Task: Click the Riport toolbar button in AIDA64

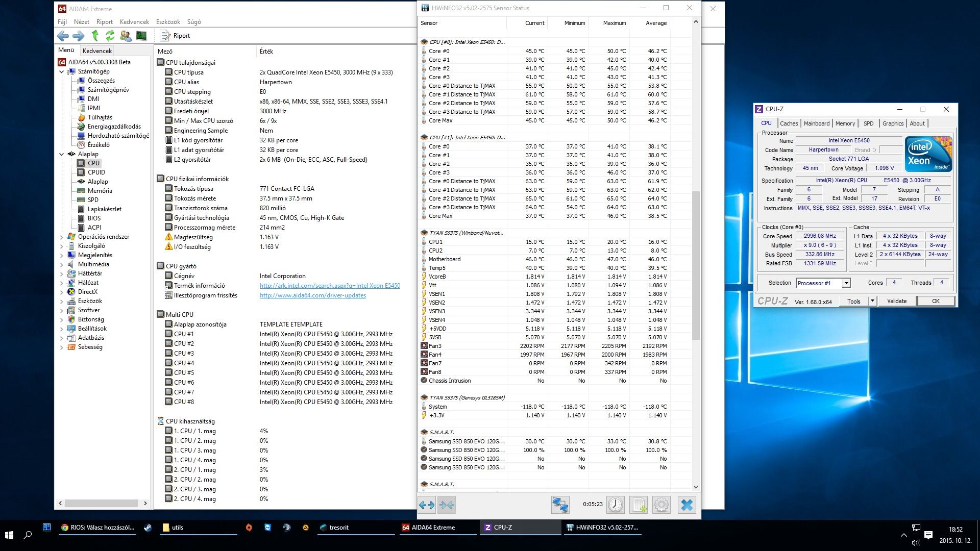Action: point(175,36)
